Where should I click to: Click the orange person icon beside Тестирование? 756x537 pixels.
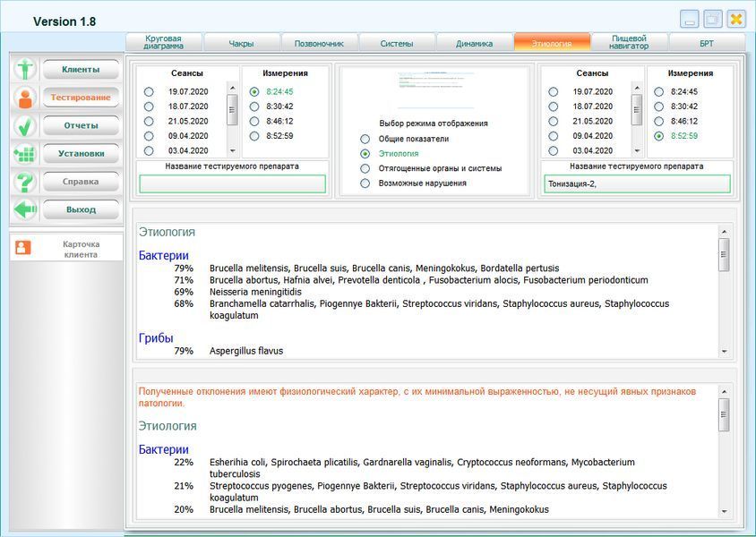[x=25, y=98]
